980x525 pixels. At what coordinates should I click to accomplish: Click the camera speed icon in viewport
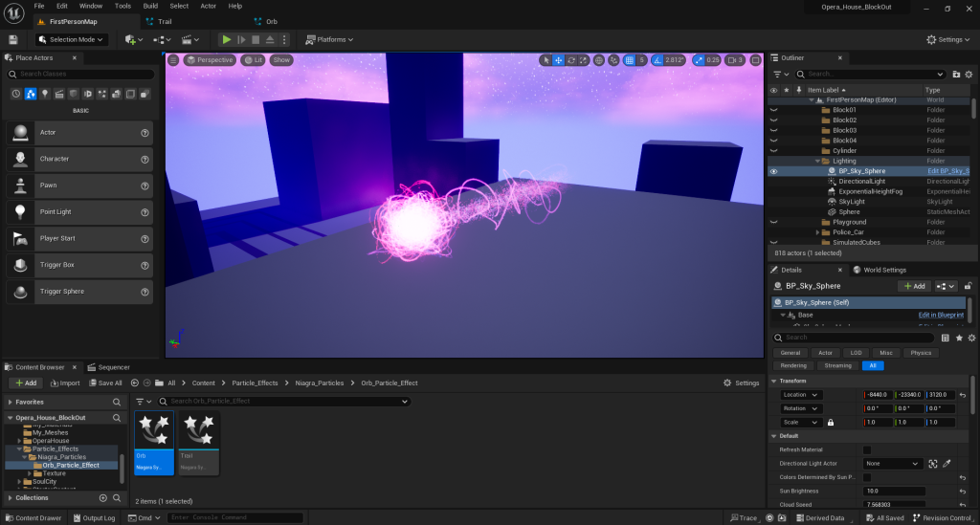click(733, 60)
